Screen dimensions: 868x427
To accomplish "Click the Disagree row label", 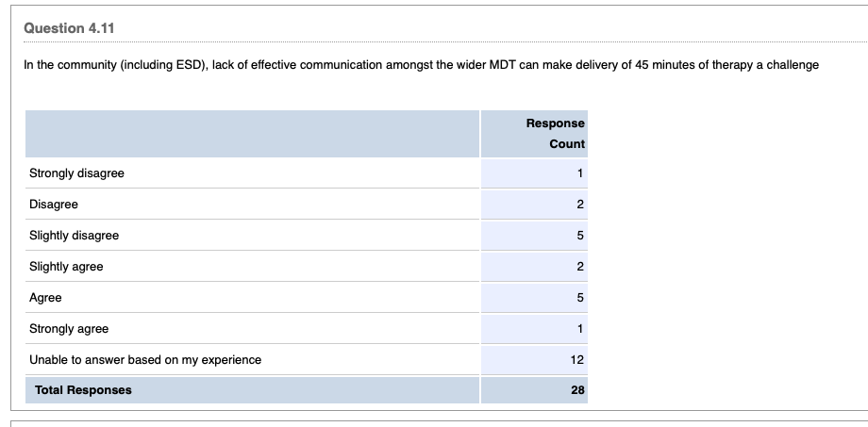I will click(x=54, y=205).
